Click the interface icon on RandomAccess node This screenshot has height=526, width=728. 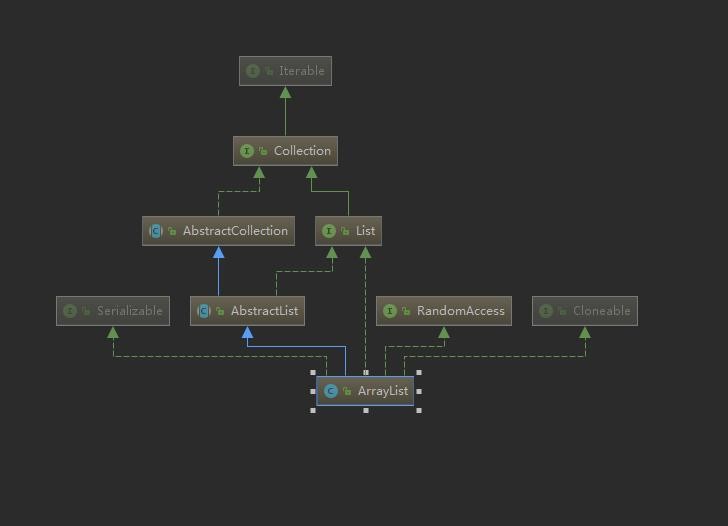pyautogui.click(x=390, y=311)
